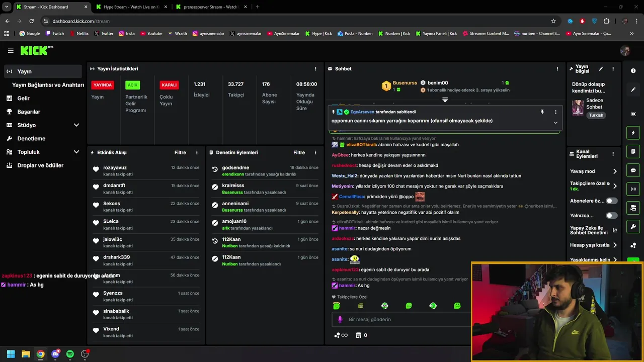Click the pencil icon in right toolbar
This screenshot has width=644, height=362.
(633, 89)
